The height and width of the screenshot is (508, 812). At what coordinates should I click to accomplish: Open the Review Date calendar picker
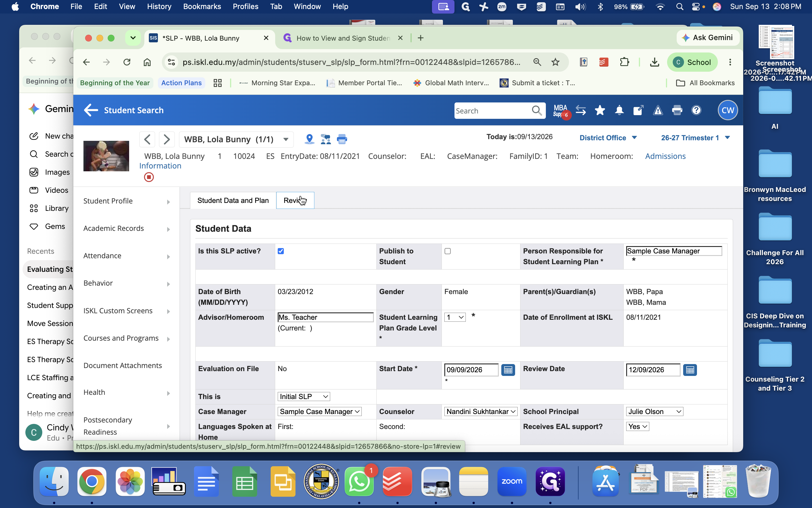point(690,370)
